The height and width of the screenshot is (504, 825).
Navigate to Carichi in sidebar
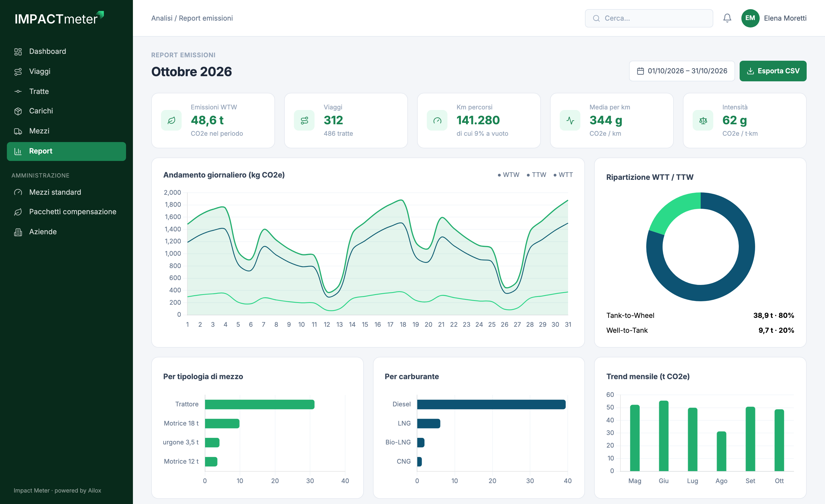66,111
